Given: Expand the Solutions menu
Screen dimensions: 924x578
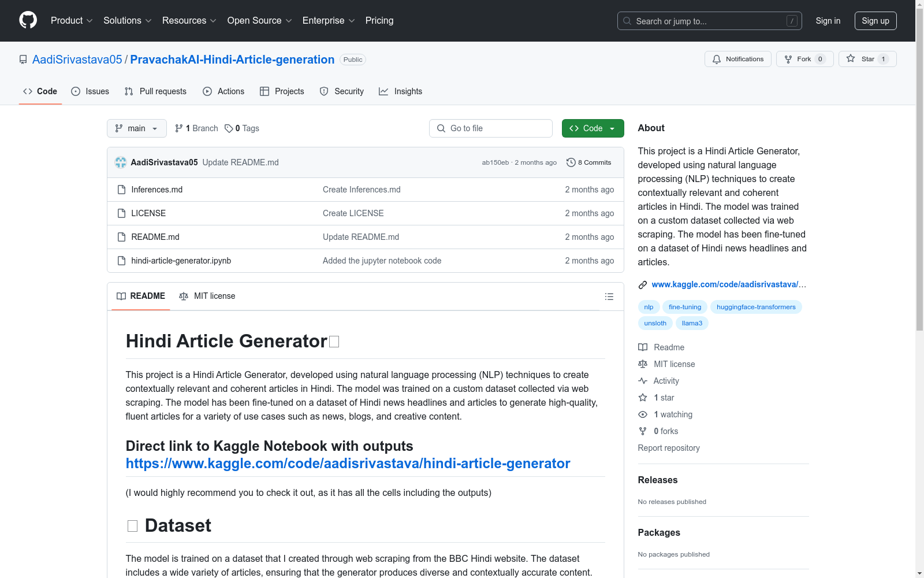Looking at the screenshot, I should [128, 21].
